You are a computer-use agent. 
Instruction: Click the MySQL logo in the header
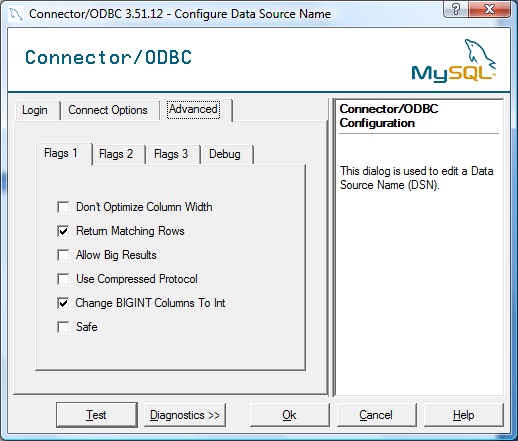coord(454,61)
